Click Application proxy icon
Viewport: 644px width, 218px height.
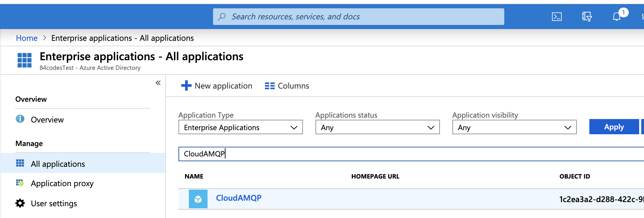coord(20,183)
